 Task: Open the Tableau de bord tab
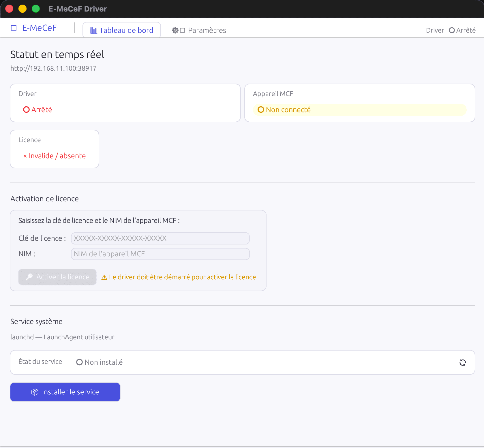(x=122, y=30)
